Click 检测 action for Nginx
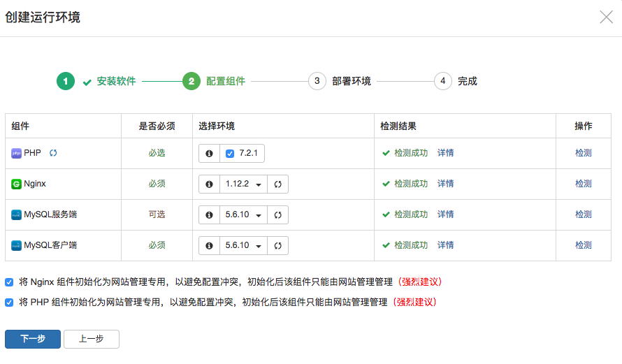622x364 pixels. 584,184
